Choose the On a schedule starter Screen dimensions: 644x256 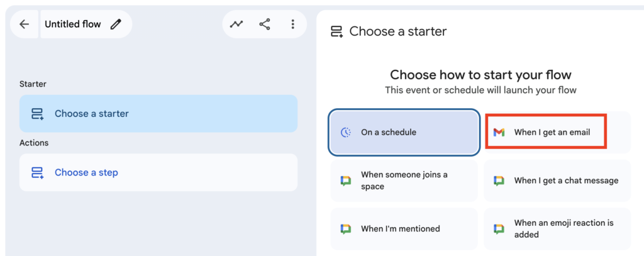(x=404, y=133)
